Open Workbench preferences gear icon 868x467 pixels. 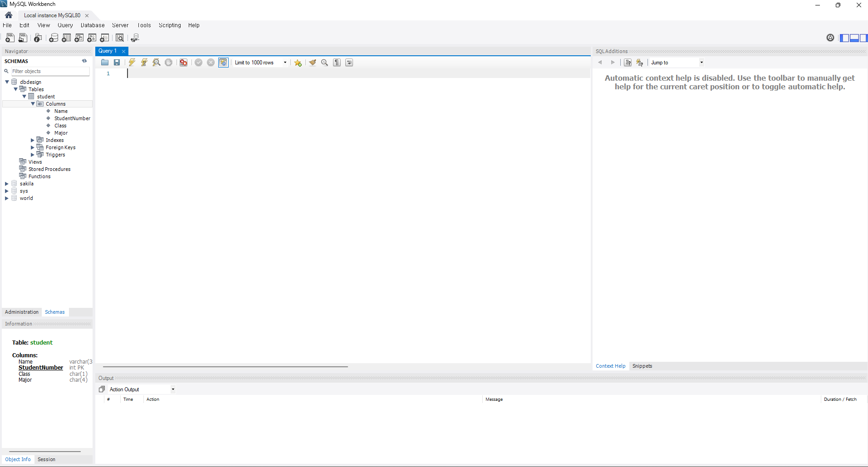click(x=830, y=38)
